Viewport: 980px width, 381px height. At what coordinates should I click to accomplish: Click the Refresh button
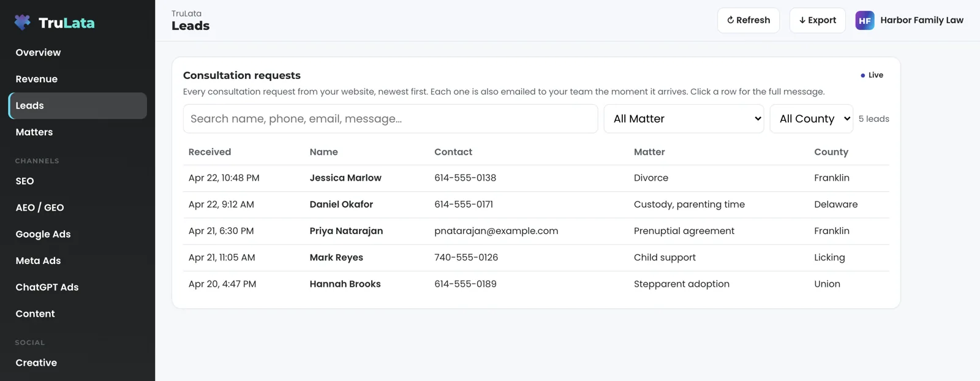[x=748, y=20]
